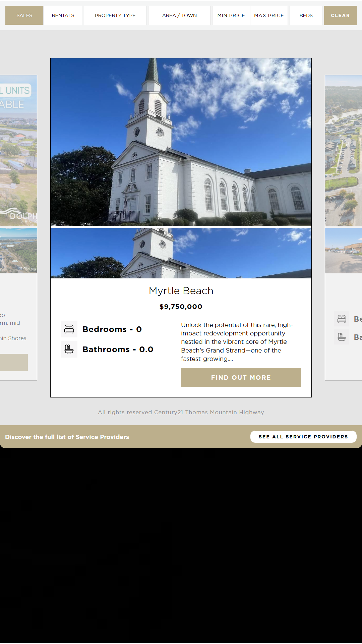Select the aerial neighborhood listing on right
Image resolution: width=362 pixels, height=644 pixels.
344,151
